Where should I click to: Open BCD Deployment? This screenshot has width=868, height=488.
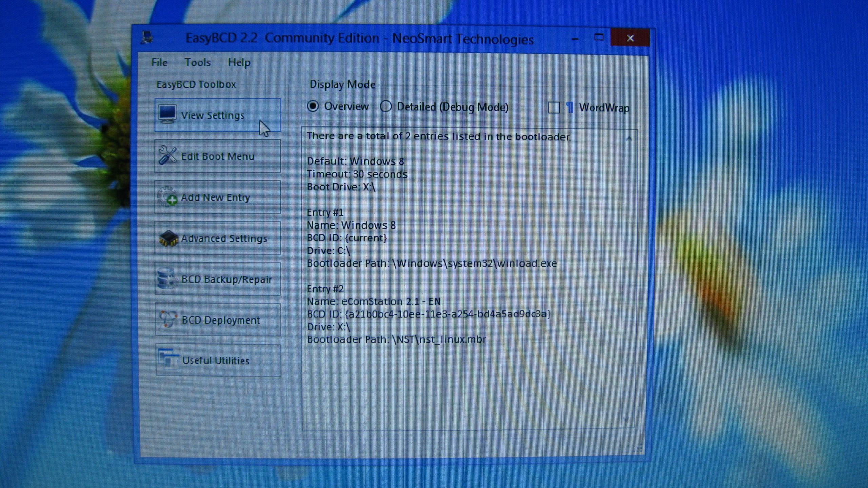(x=218, y=320)
